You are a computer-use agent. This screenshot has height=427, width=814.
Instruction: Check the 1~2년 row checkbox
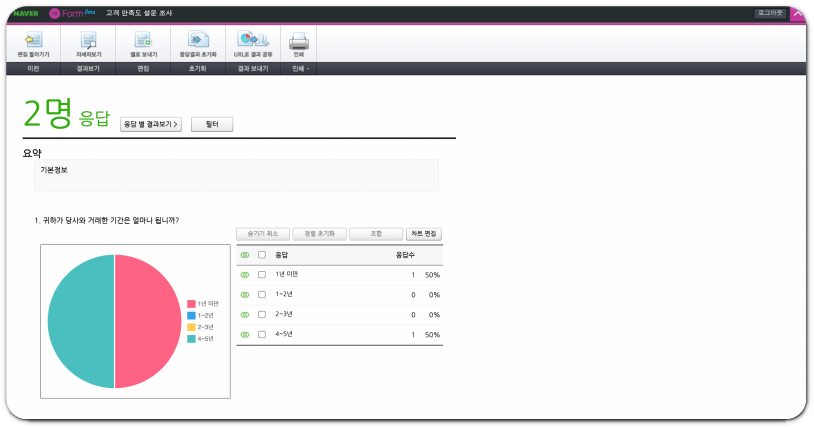[262, 295]
